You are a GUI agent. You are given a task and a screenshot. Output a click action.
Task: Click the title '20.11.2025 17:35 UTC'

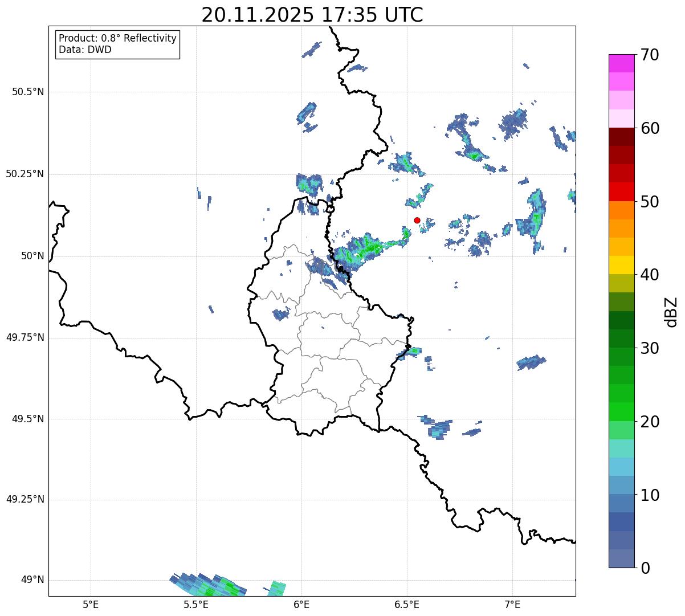(312, 15)
